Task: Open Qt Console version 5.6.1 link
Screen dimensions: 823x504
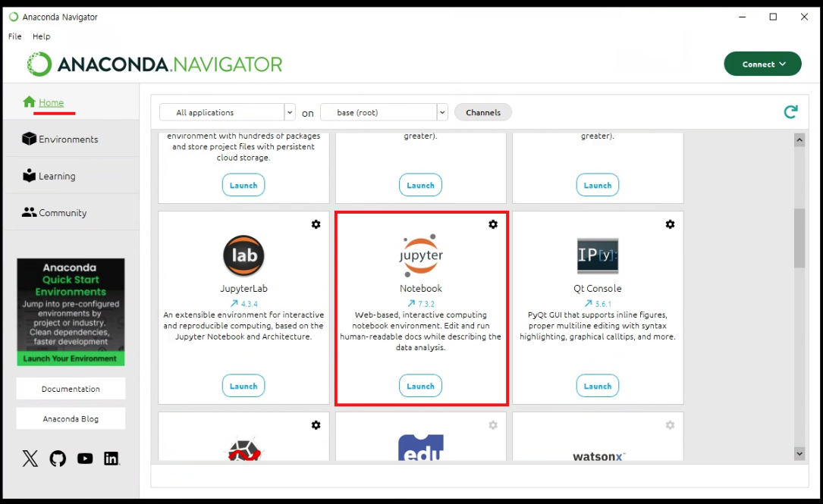Action: click(598, 304)
